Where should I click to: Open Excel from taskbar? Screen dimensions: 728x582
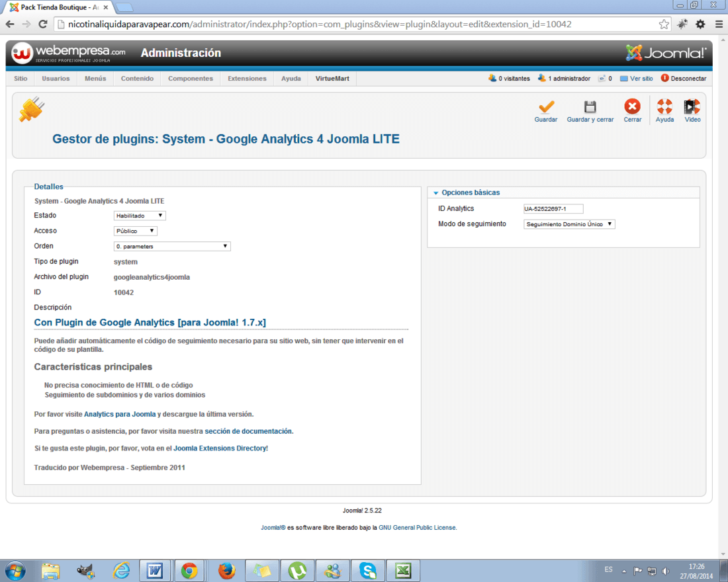tap(402, 570)
